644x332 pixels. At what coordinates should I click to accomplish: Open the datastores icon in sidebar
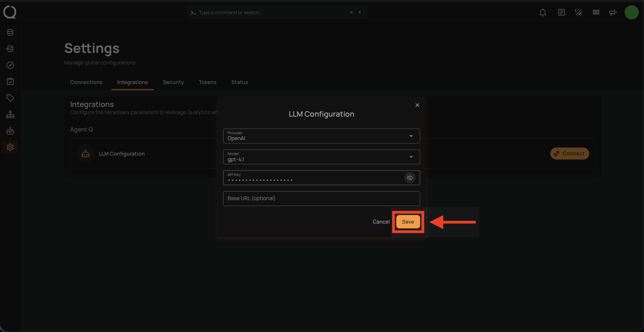(10, 32)
